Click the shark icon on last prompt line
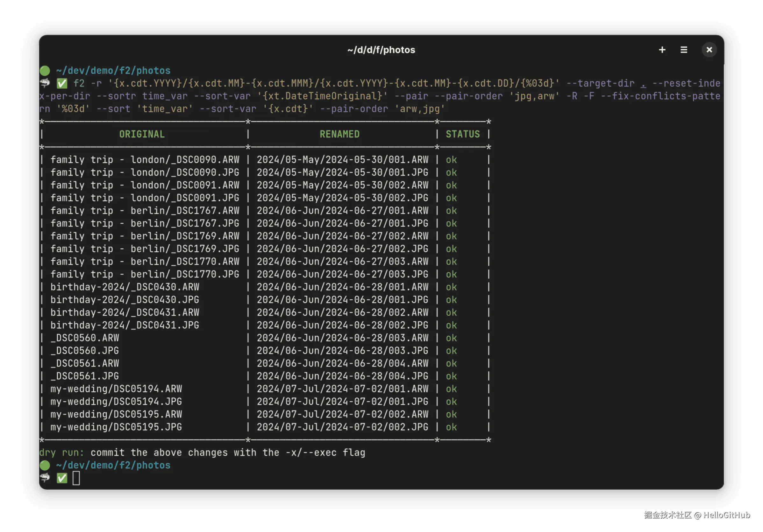Viewport: 763px width, 532px height. pyautogui.click(x=45, y=478)
